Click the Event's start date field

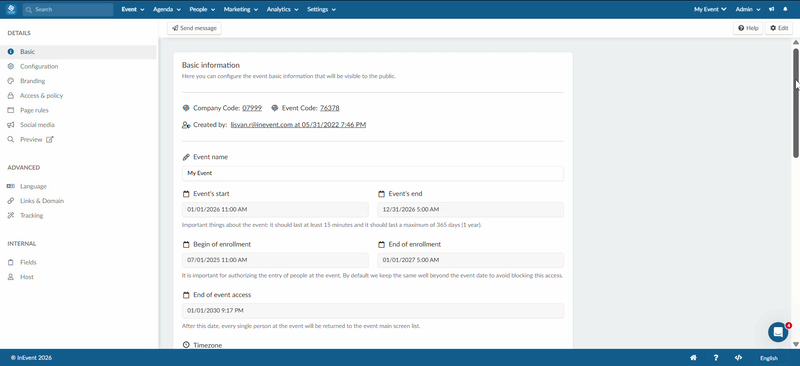click(276, 209)
